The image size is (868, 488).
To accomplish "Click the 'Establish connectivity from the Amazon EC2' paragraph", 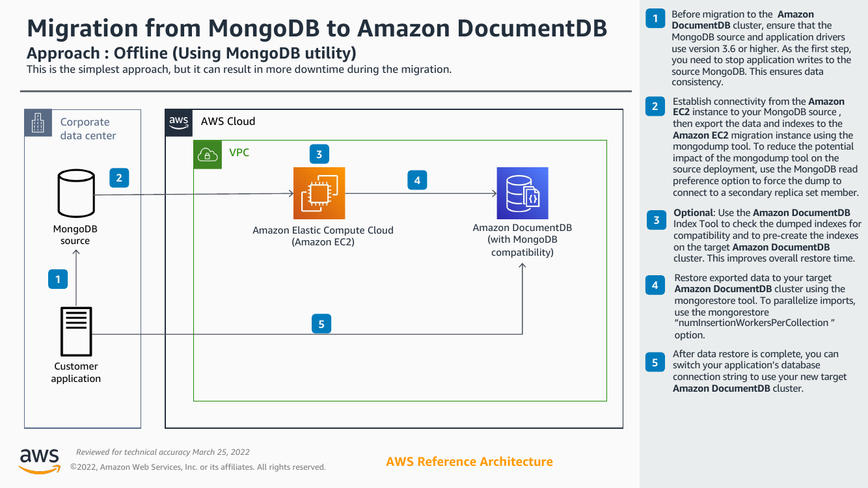I will [x=766, y=147].
